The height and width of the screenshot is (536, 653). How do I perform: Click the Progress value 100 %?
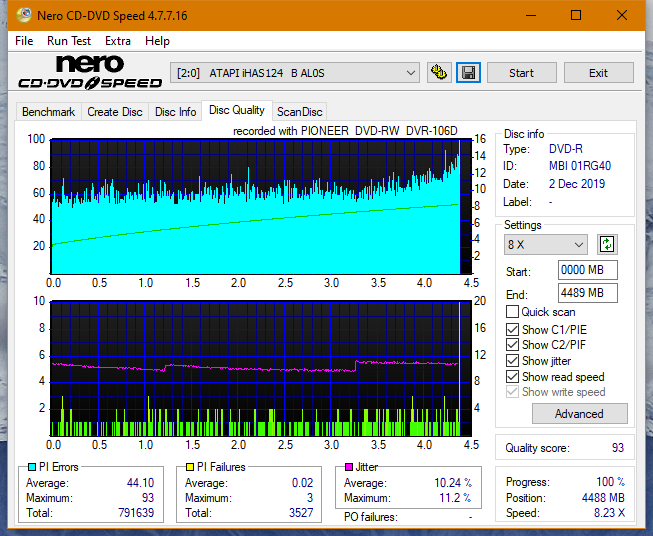[x=611, y=482]
